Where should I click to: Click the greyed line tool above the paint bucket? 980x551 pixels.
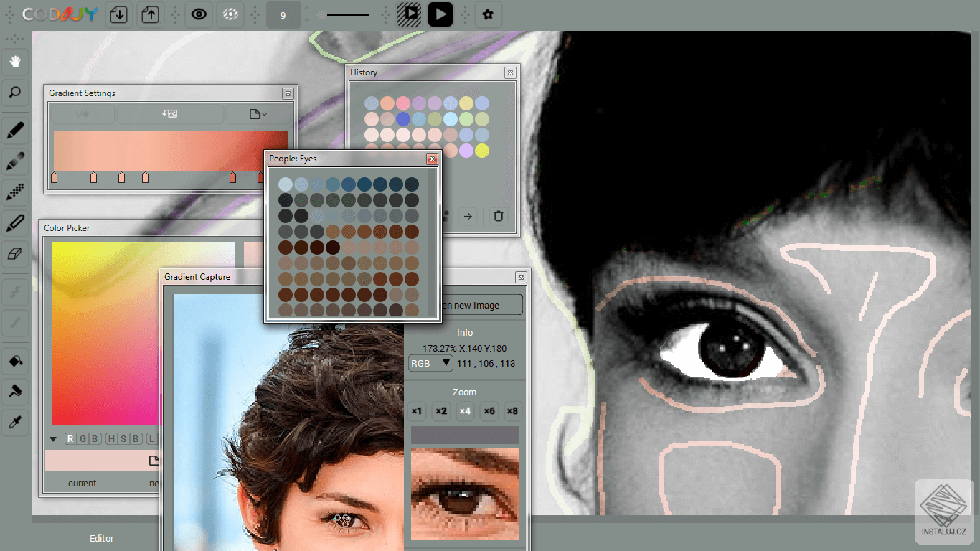click(15, 324)
